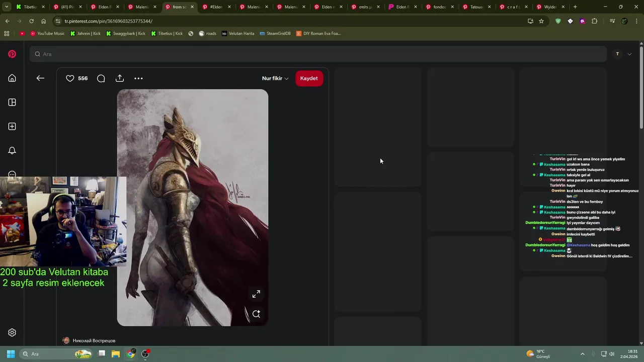
Task: Click the Pinterest logo in sidebar
Action: coord(12,54)
